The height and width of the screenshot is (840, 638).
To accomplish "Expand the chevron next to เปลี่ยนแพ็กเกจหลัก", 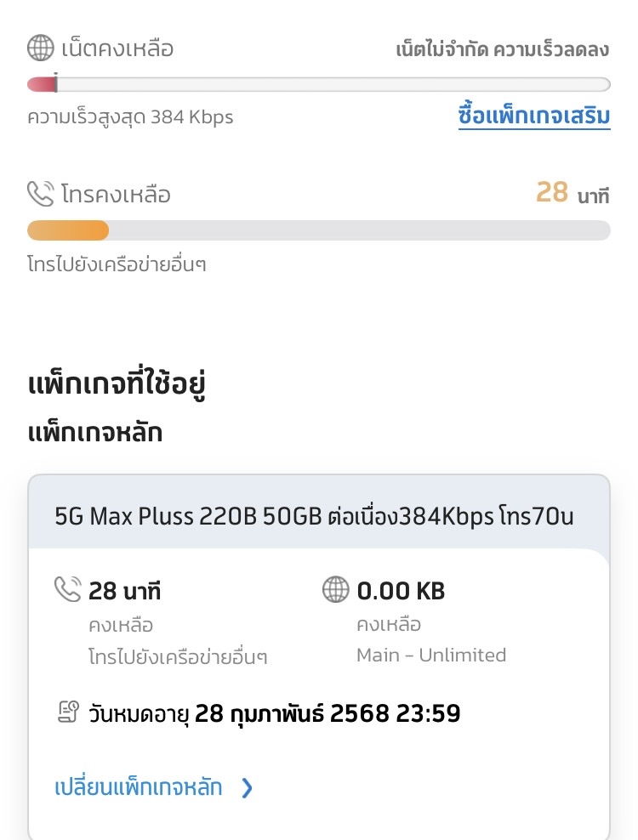I will (x=247, y=788).
